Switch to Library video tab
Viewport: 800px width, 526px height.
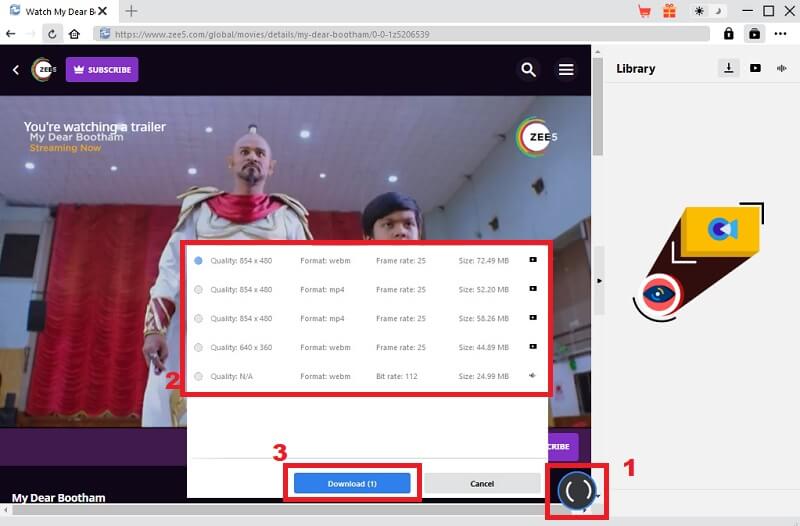click(x=755, y=68)
